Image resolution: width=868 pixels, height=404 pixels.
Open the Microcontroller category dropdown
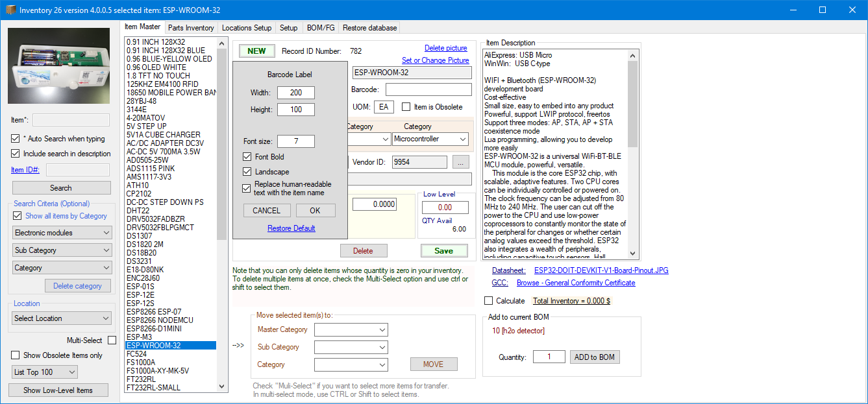[x=430, y=139]
